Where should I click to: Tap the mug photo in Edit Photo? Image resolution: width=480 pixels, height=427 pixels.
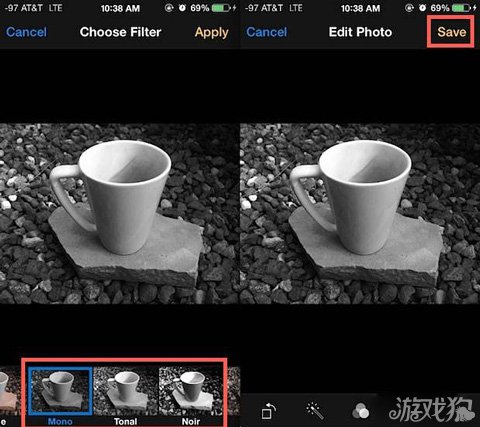point(360,213)
